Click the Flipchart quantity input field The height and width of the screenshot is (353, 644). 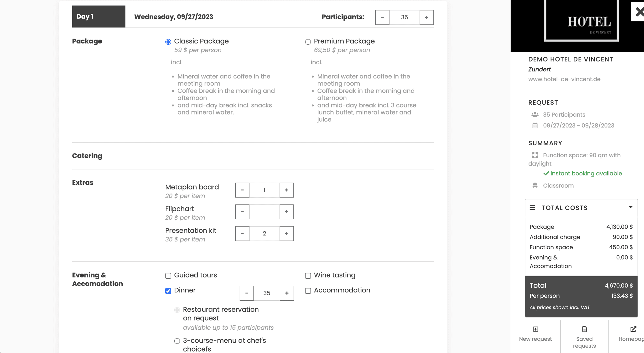[x=264, y=212]
